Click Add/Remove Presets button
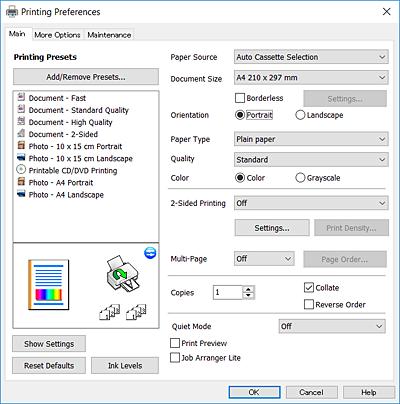The width and height of the screenshot is (400, 404). [86, 77]
